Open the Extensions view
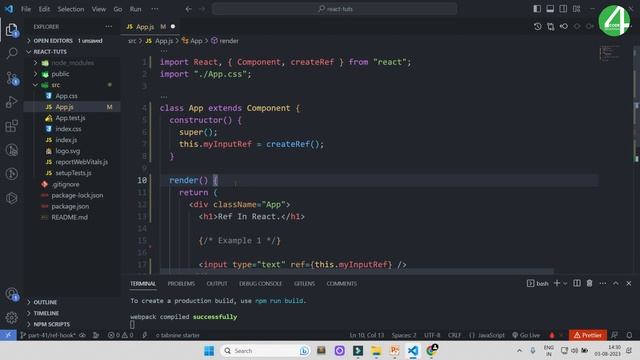Image resolution: width=640 pixels, height=360 pixels. 11,126
